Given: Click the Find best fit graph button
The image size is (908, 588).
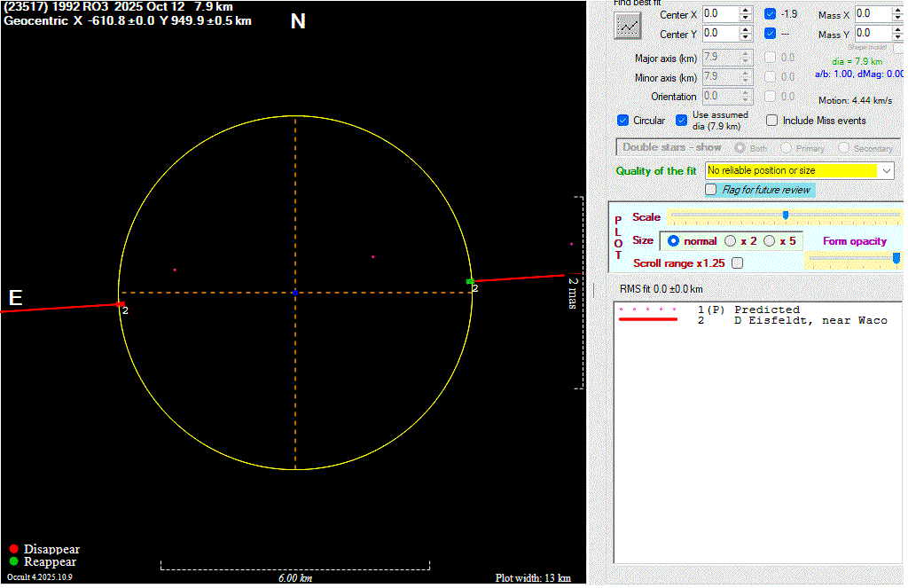Looking at the screenshot, I should (x=628, y=26).
